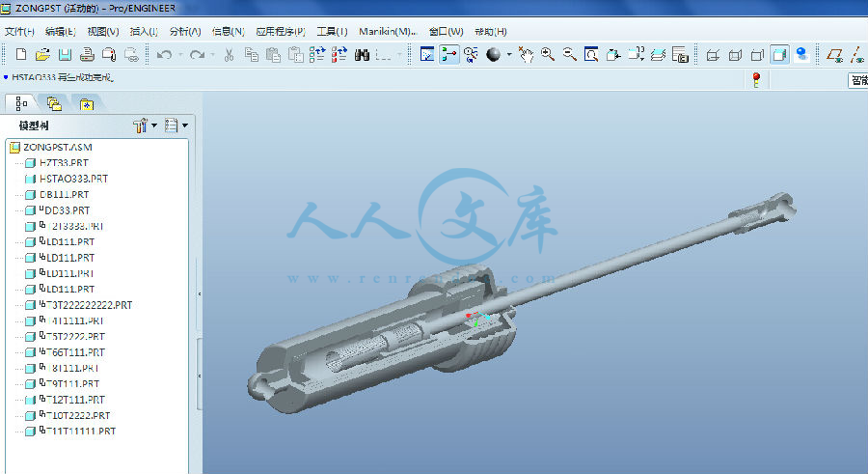This screenshot has width=868, height=474.
Task: Open the 视图(V) menu
Action: click(103, 32)
